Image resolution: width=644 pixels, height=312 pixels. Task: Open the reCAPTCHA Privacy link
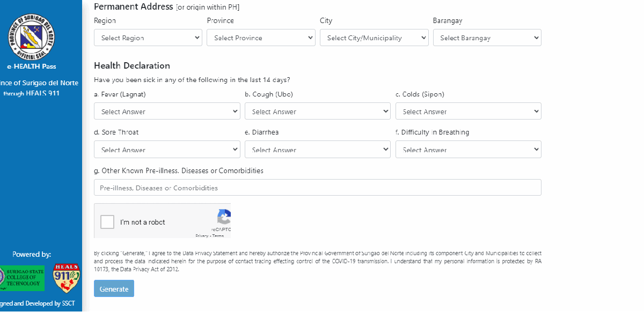[202, 236]
